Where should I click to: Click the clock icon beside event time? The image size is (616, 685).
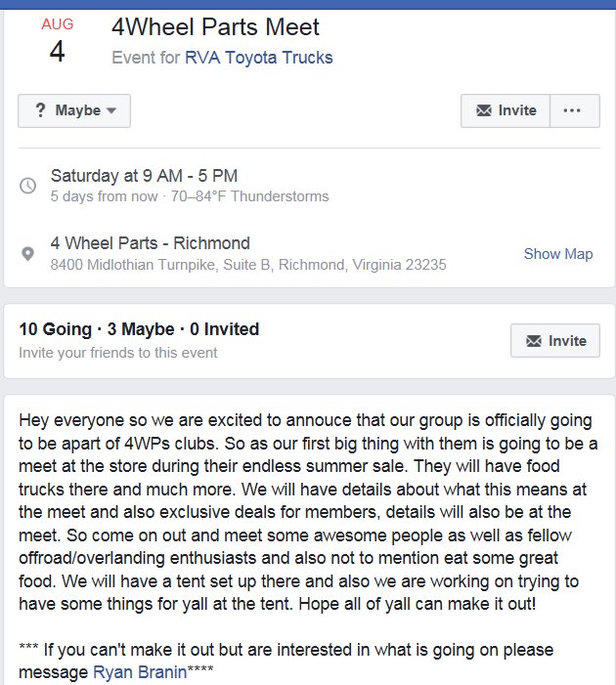pos(28,186)
